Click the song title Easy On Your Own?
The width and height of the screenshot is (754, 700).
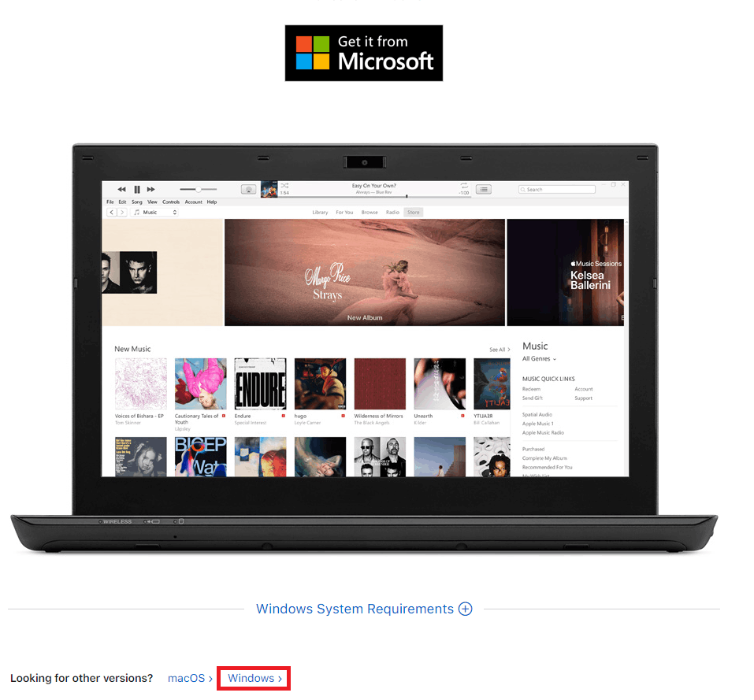coord(373,186)
